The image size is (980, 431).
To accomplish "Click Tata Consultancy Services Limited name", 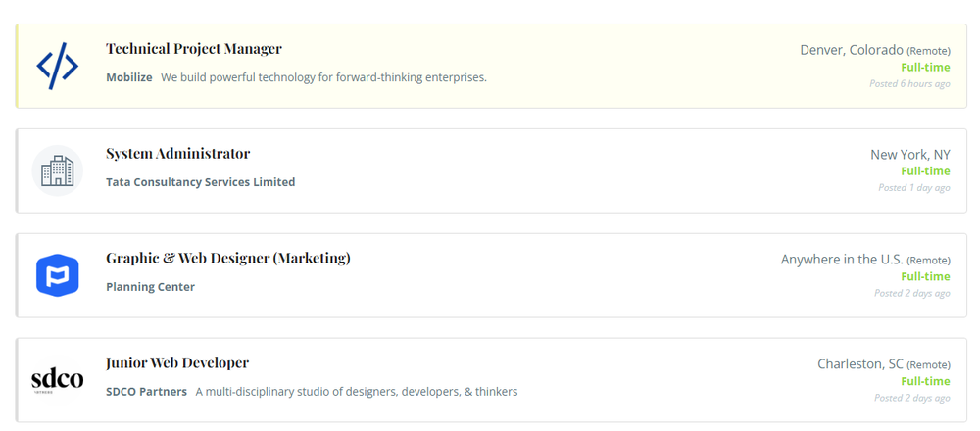I will pyautogui.click(x=200, y=182).
